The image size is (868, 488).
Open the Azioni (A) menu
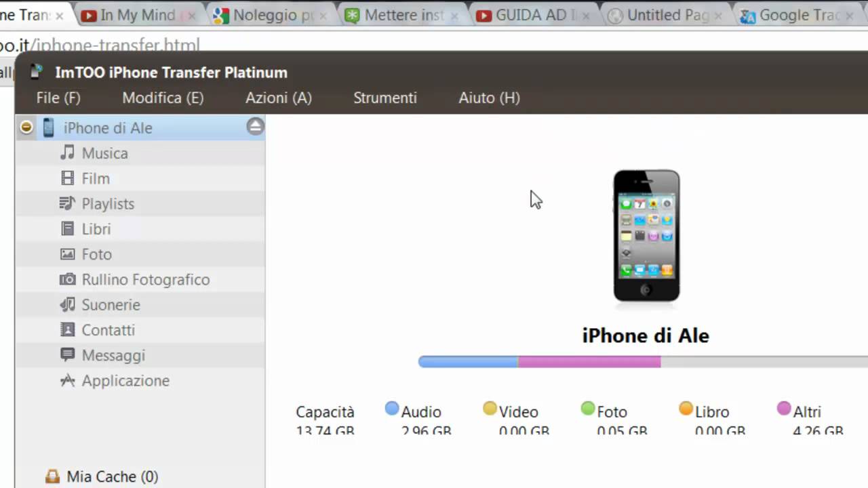[279, 98]
